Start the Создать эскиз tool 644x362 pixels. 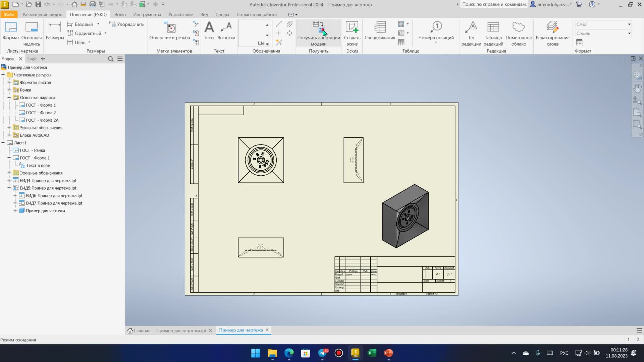pos(352,34)
